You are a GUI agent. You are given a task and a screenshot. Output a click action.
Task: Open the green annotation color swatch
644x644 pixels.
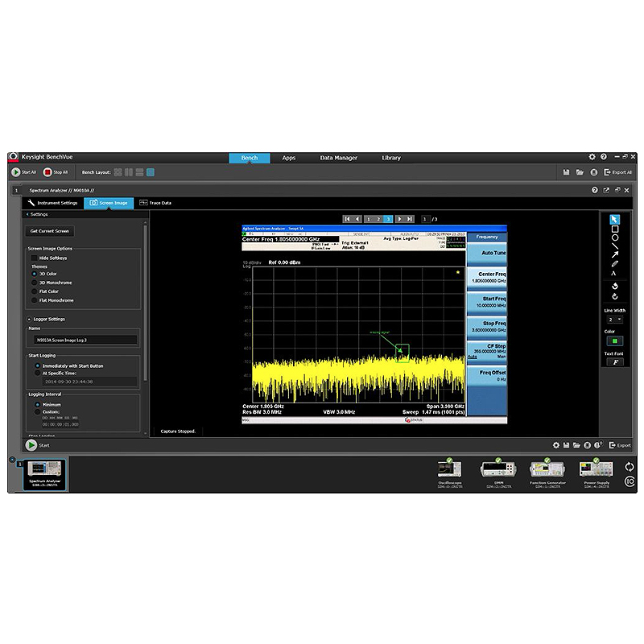(614, 341)
